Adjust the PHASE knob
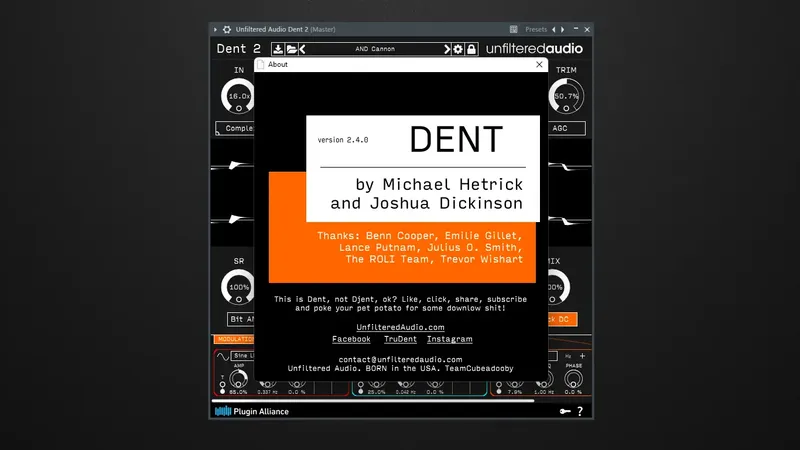The width and height of the screenshot is (800, 450). 573,379
